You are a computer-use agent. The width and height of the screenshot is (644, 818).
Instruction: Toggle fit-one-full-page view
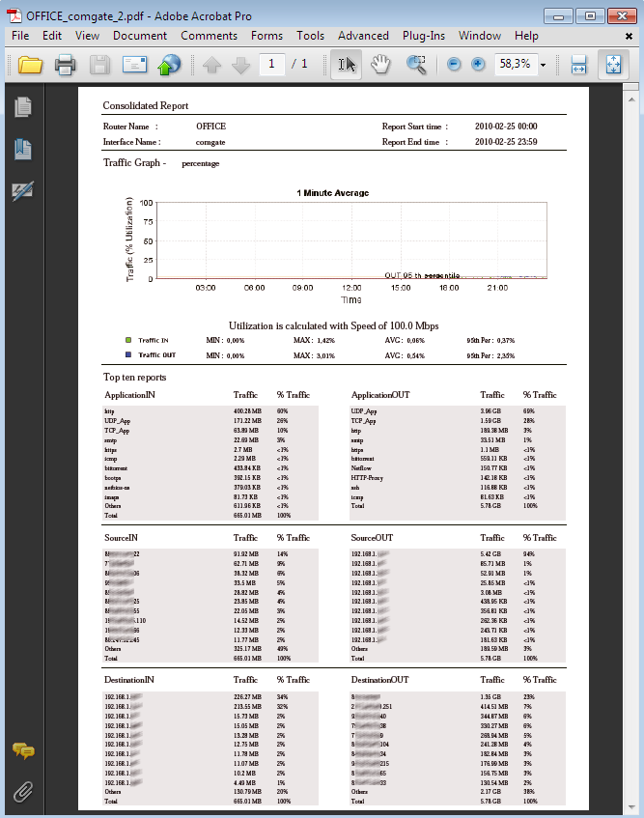pyautogui.click(x=613, y=65)
